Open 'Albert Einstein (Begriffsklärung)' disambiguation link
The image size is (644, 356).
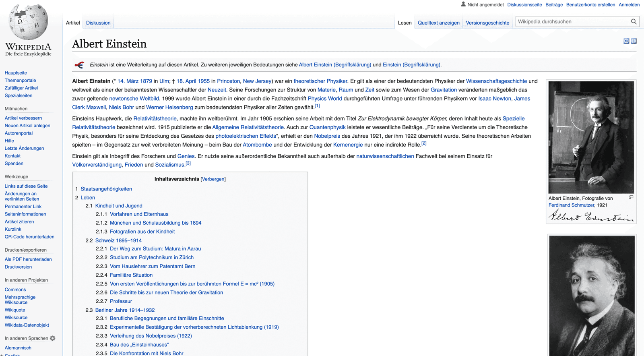click(335, 65)
